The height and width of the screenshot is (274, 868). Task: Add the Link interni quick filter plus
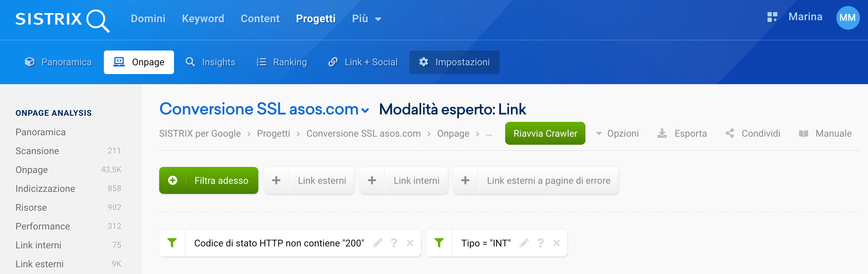pyautogui.click(x=372, y=180)
